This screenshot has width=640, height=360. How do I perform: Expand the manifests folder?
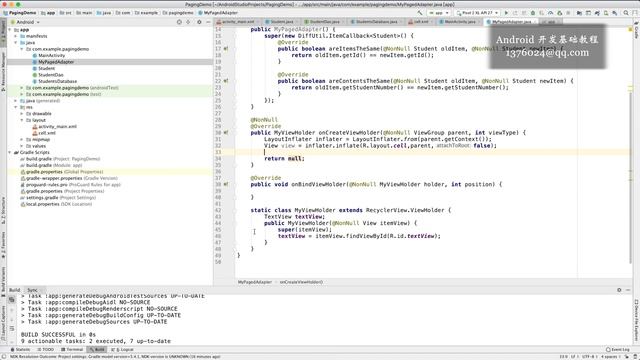click(x=16, y=36)
